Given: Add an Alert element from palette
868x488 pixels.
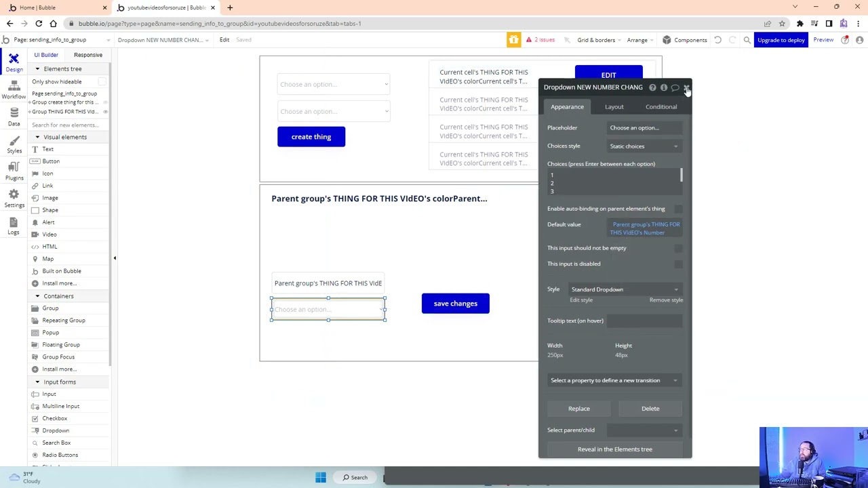Looking at the screenshot, I should 48,222.
